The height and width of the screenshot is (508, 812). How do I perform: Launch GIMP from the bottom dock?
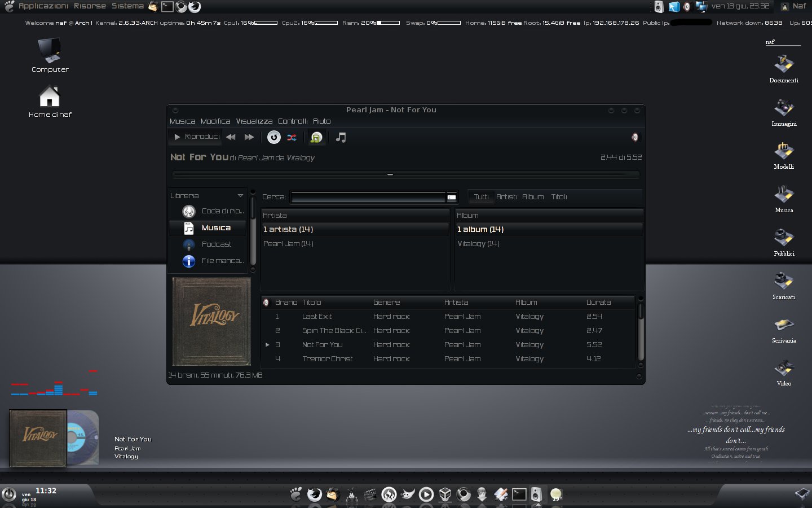(x=408, y=494)
